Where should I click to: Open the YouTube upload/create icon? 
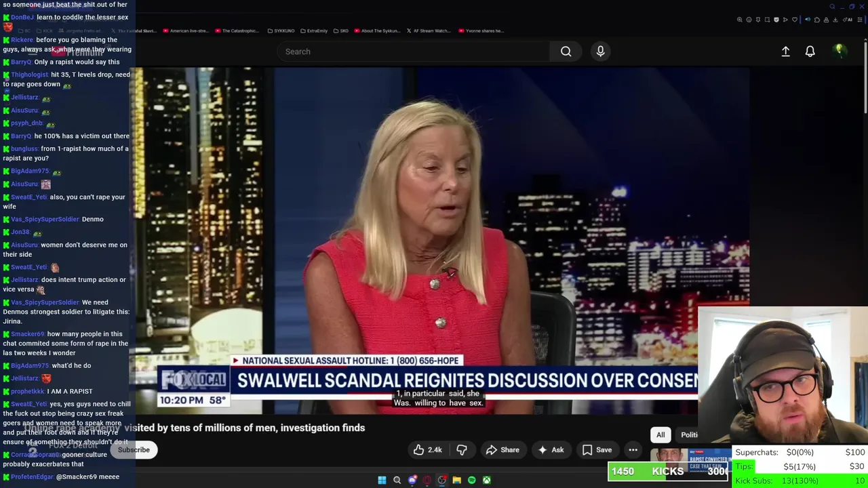(785, 52)
